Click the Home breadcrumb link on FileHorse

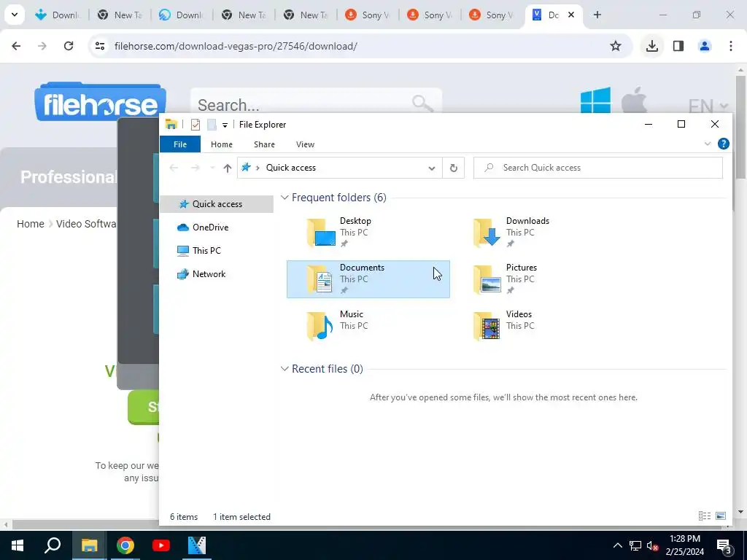pyautogui.click(x=31, y=224)
